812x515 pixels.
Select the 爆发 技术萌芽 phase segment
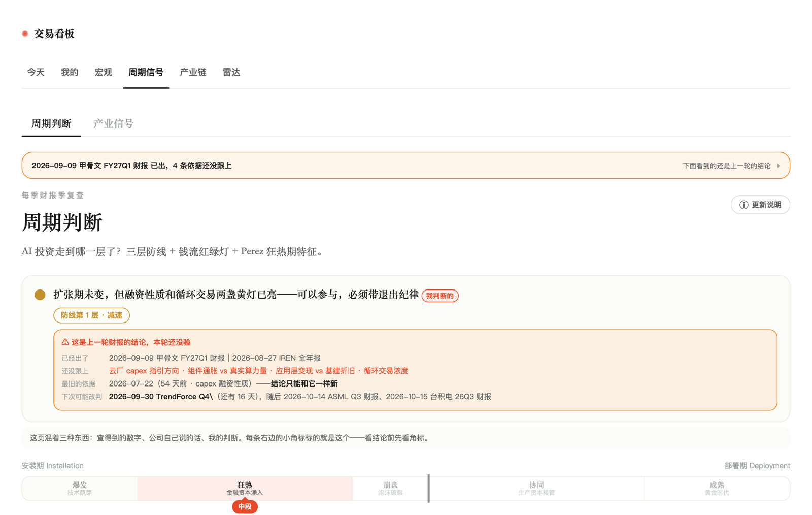[80, 489]
